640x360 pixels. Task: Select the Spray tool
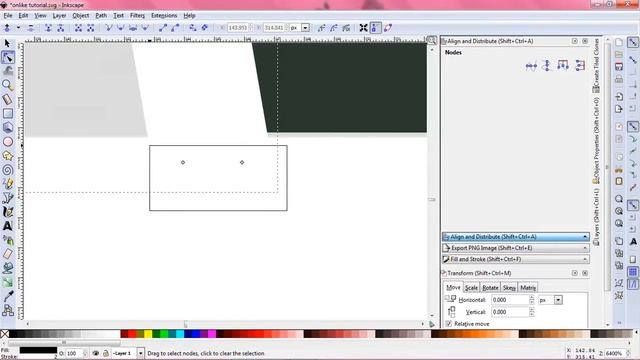click(7, 240)
